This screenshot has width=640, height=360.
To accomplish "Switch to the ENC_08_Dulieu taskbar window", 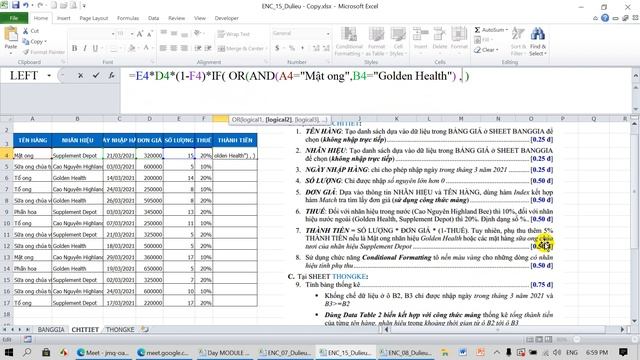I will 406,352.
